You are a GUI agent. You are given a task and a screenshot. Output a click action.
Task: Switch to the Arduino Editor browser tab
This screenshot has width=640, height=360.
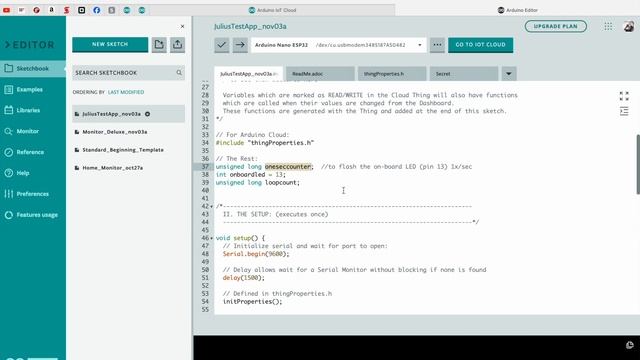pyautogui.click(x=518, y=10)
